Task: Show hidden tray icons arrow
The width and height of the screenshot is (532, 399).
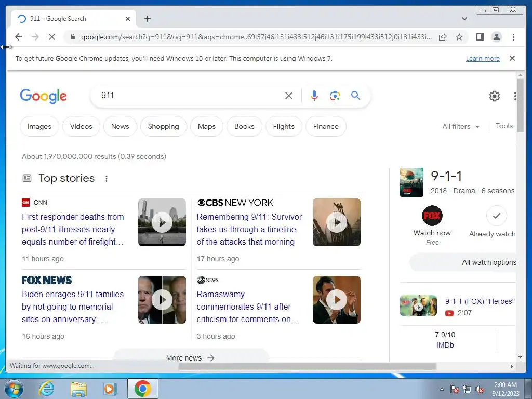Action: tap(442, 389)
